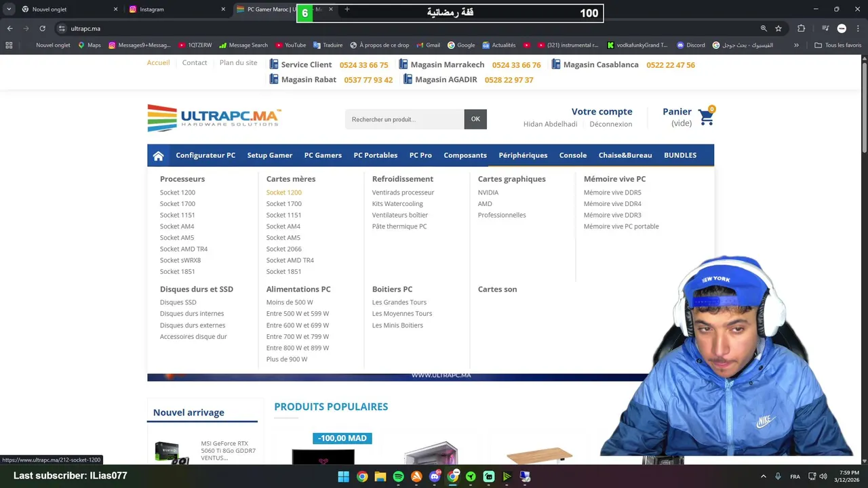Image resolution: width=868 pixels, height=488 pixels.
Task: Open Kits Watercooling category
Action: (397, 204)
